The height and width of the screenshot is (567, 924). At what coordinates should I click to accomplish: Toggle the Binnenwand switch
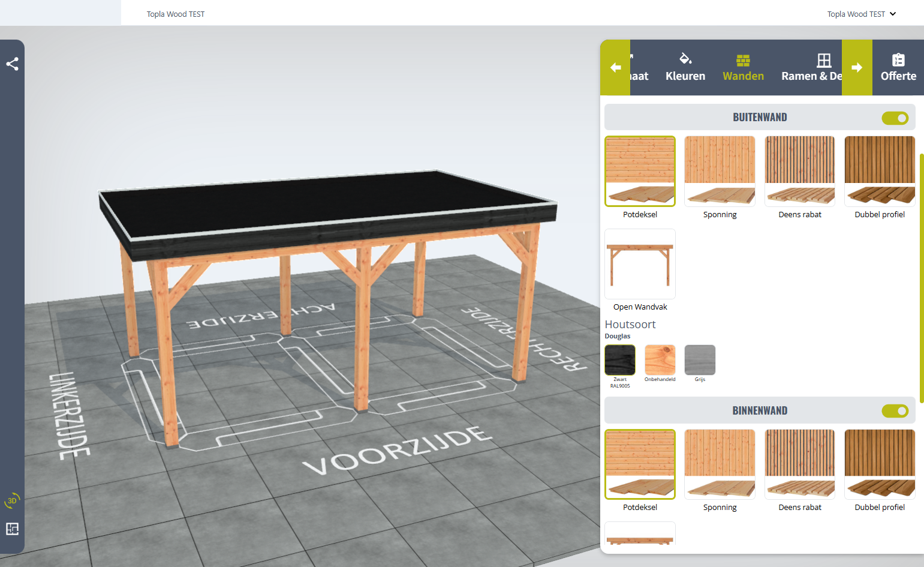(895, 411)
